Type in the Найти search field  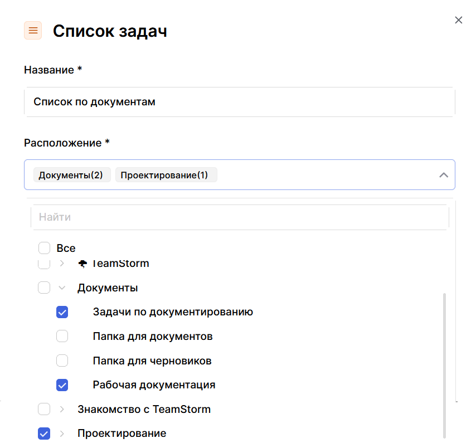[x=240, y=217]
